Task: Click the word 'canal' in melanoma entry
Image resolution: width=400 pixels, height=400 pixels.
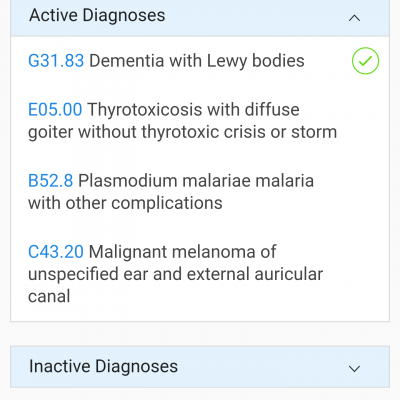Action: [x=49, y=296]
